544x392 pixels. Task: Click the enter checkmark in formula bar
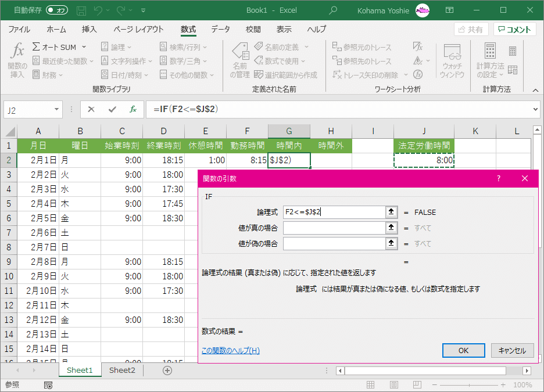click(x=112, y=109)
